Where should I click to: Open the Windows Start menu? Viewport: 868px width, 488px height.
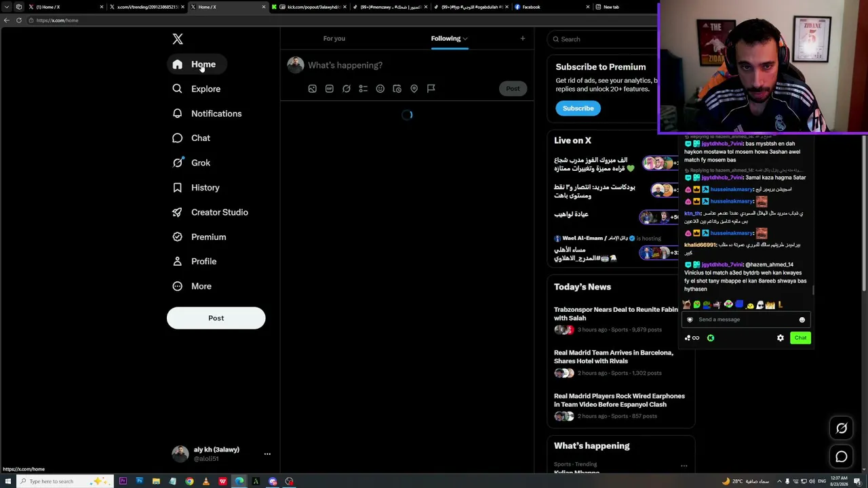pos(8,481)
